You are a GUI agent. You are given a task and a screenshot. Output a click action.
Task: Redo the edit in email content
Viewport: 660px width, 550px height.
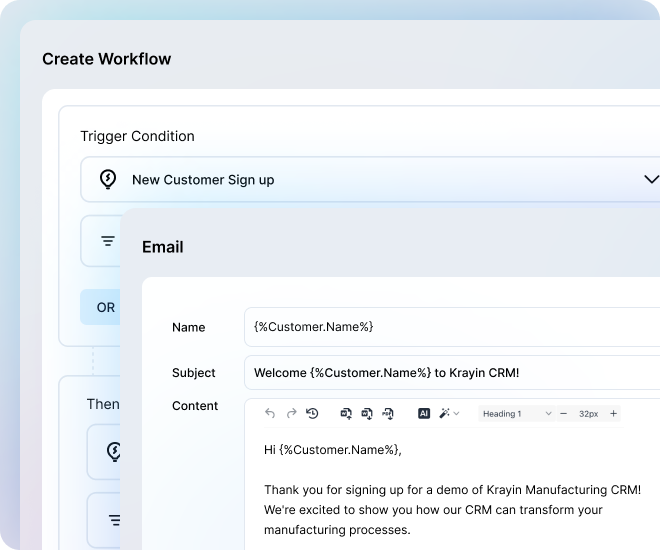[291, 414]
